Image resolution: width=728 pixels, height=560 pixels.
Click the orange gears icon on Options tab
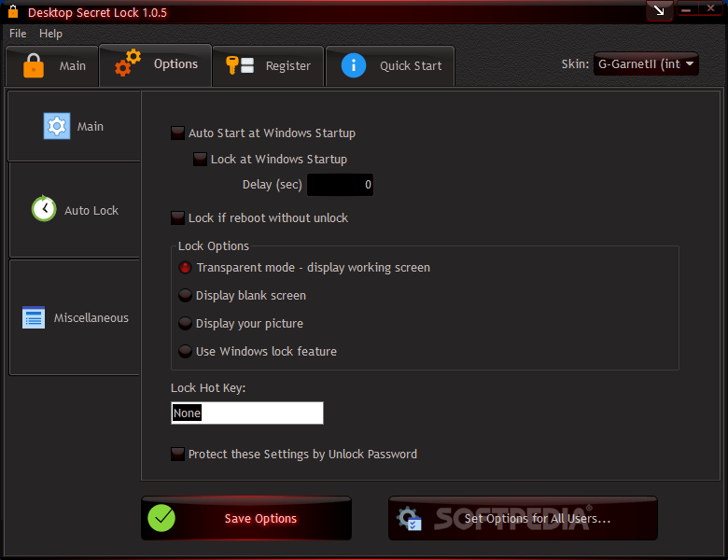(128, 63)
